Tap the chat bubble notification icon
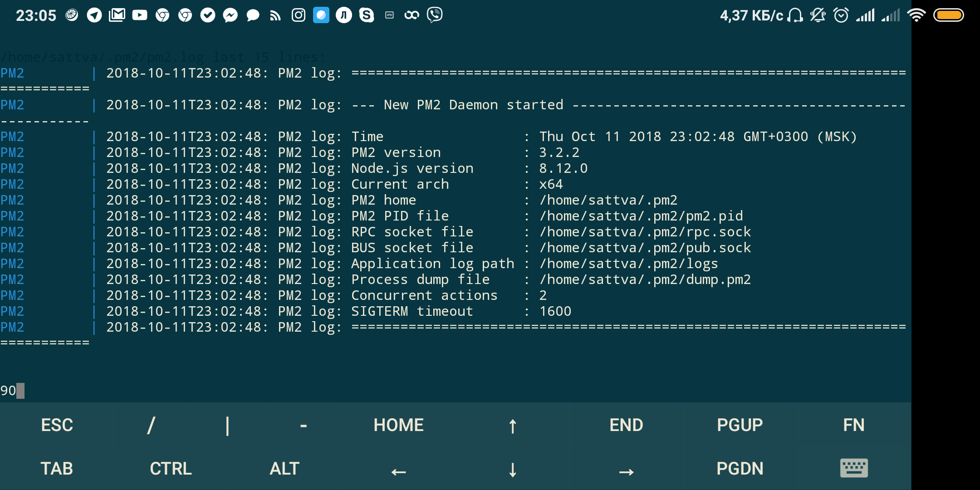Screen dimensions: 980x490 [x=253, y=15]
